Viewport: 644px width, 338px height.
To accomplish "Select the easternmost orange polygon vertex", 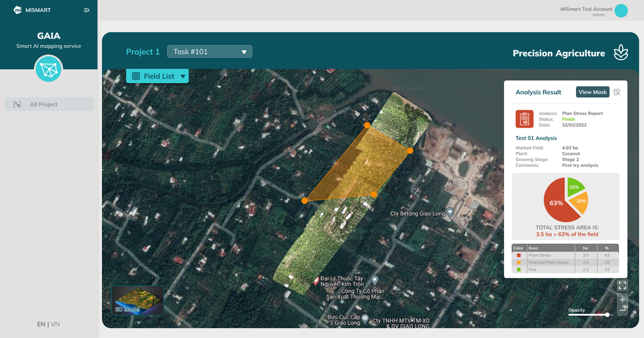I will click(410, 151).
